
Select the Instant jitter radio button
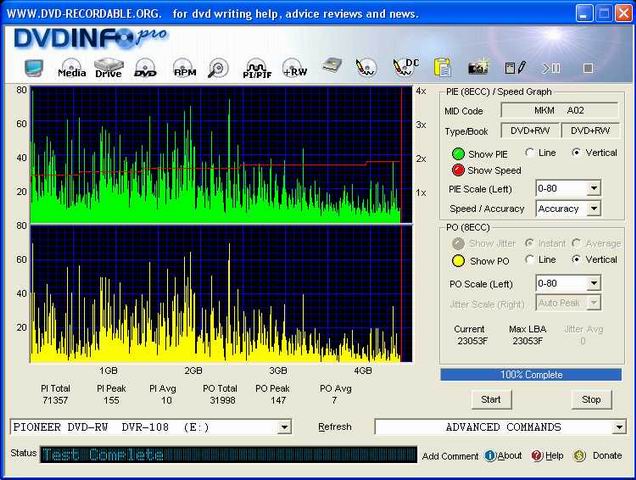pyautogui.click(x=529, y=243)
